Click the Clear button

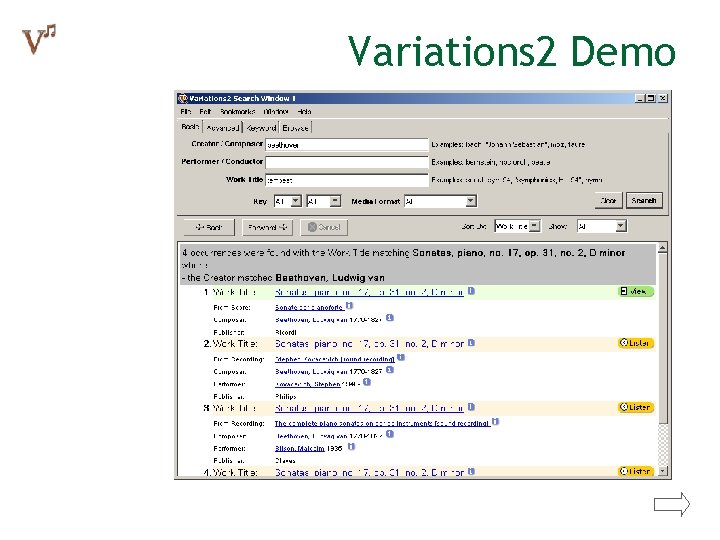[608, 201]
